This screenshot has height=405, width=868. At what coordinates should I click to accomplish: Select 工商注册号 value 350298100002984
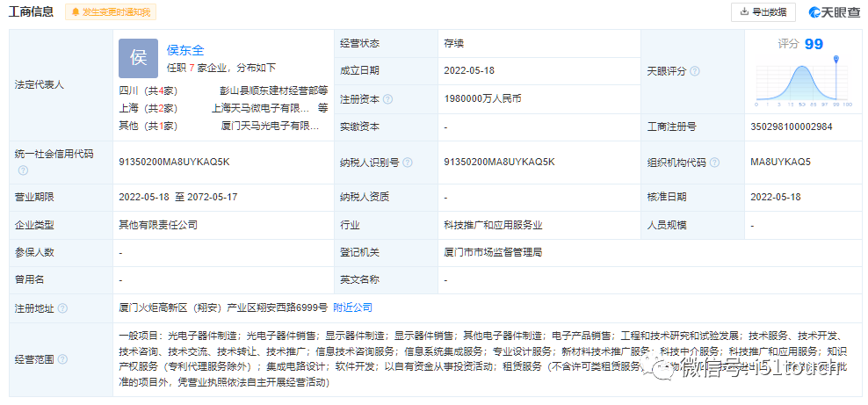(791, 127)
